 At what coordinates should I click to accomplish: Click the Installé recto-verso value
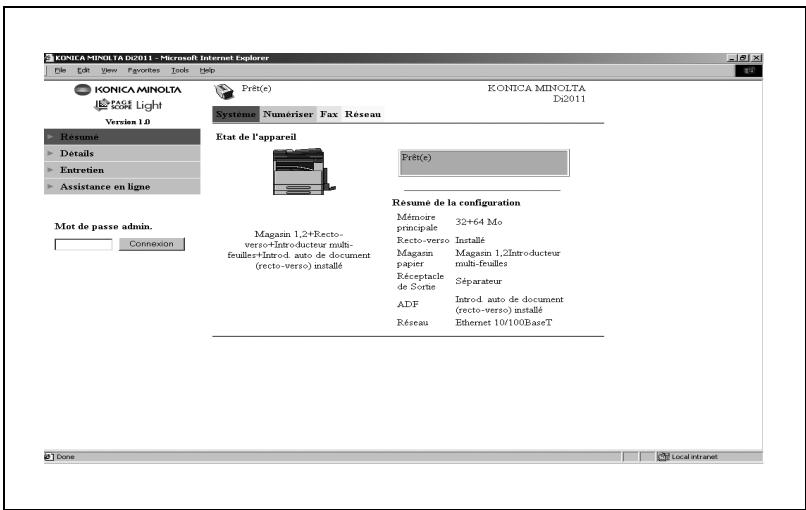tap(470, 240)
